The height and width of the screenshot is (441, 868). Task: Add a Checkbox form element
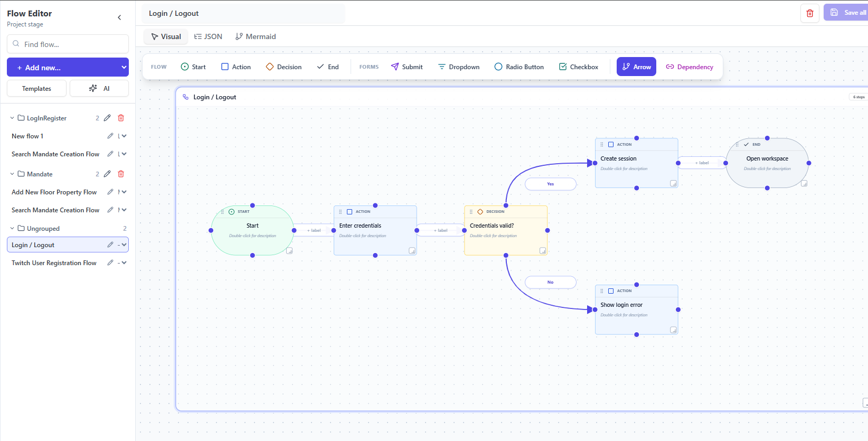coord(579,67)
